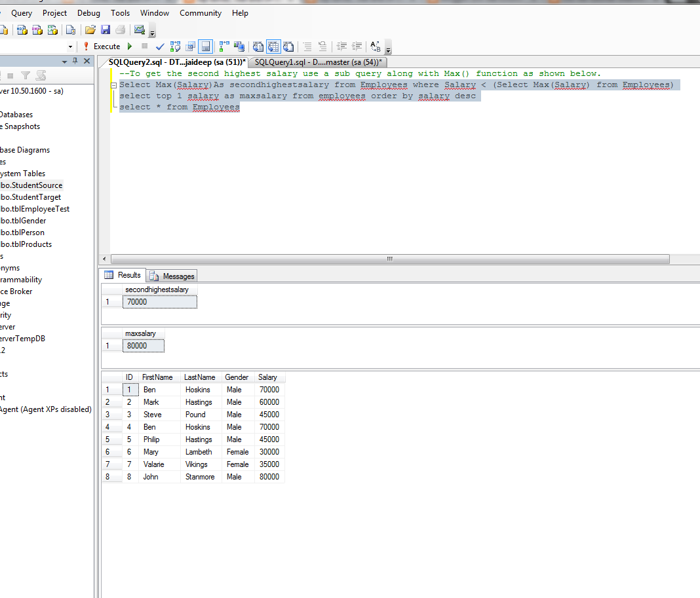Click the Print icon in the toolbar
The width and height of the screenshot is (700, 598).
pos(120,30)
